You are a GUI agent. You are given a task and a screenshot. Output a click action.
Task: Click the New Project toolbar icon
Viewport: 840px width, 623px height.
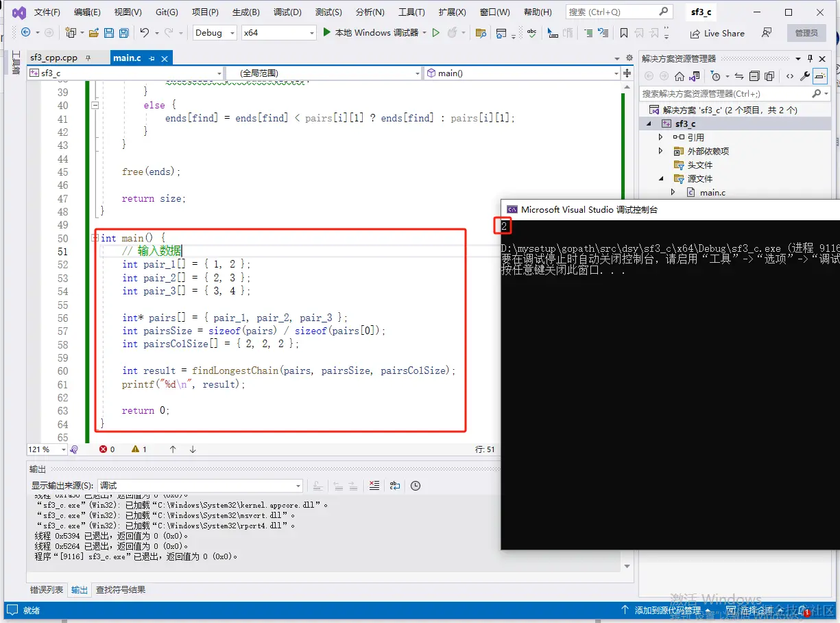click(x=71, y=33)
